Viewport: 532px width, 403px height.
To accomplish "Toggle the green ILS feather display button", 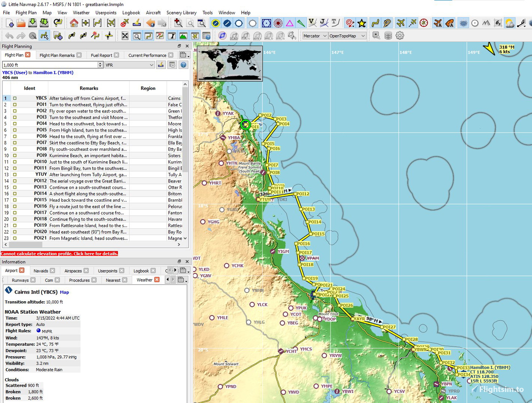I will pos(301,23).
